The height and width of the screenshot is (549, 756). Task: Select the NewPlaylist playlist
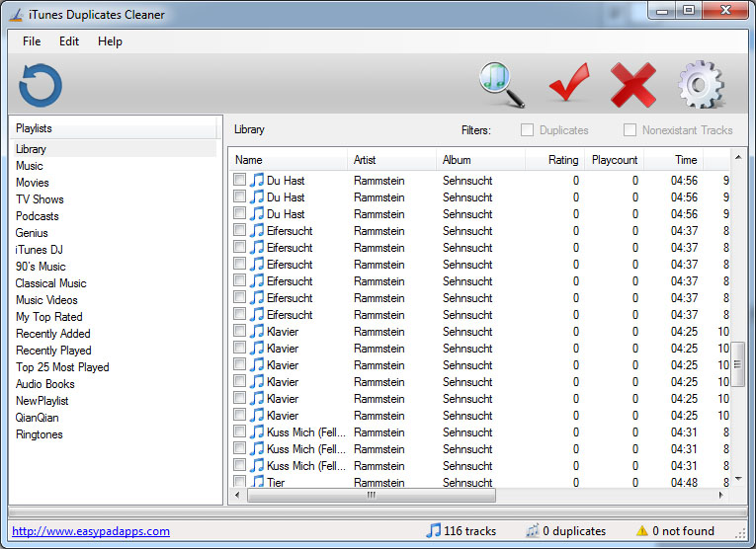coord(42,401)
